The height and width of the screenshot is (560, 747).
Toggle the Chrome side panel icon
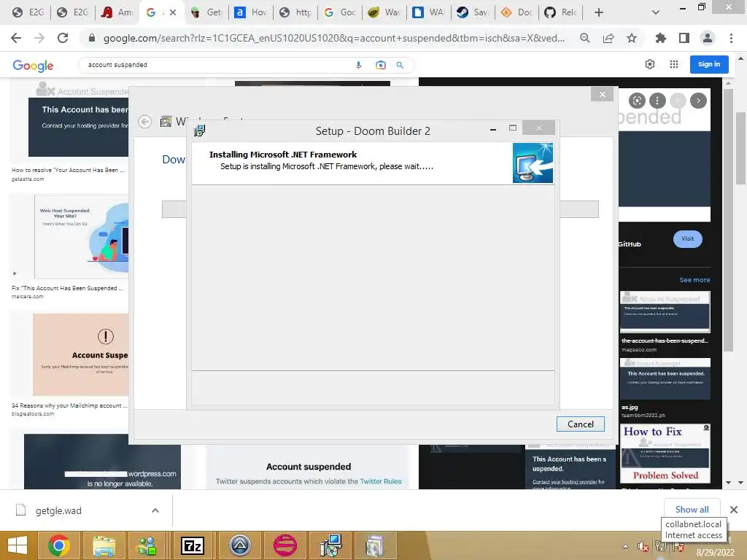(684, 38)
